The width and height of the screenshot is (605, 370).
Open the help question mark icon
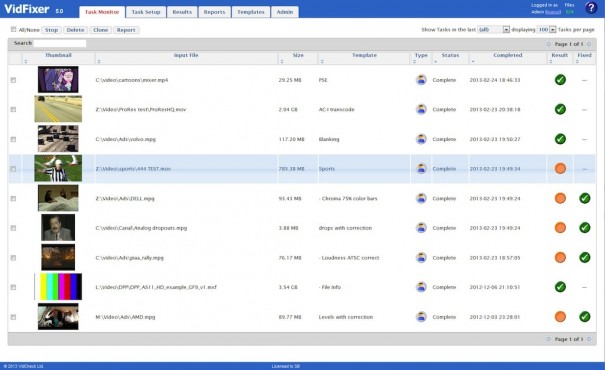(x=591, y=8)
